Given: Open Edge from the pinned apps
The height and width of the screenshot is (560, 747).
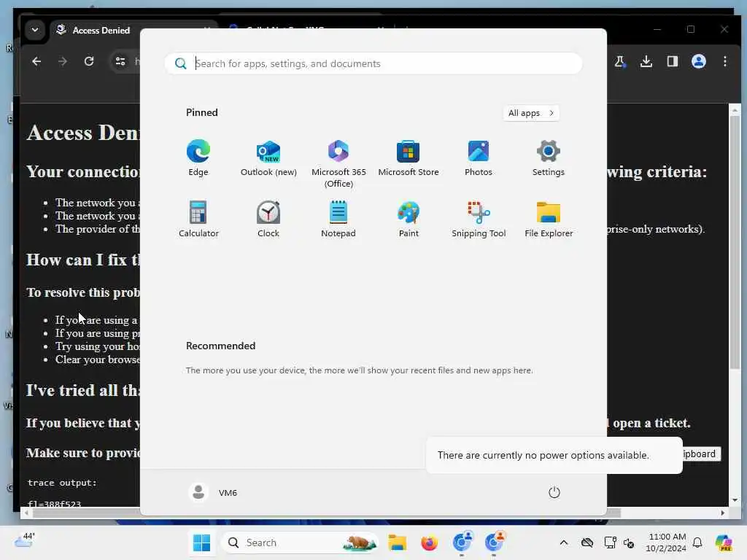Looking at the screenshot, I should pyautogui.click(x=198, y=158).
